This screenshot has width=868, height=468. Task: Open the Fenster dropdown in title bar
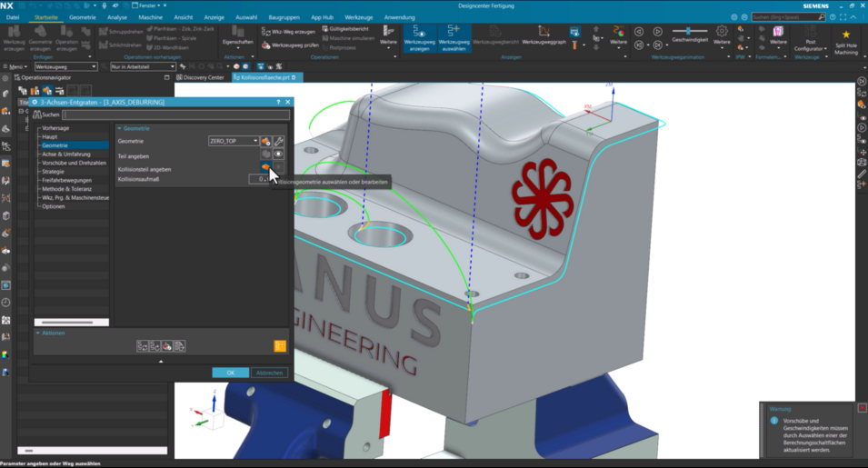[x=146, y=5]
